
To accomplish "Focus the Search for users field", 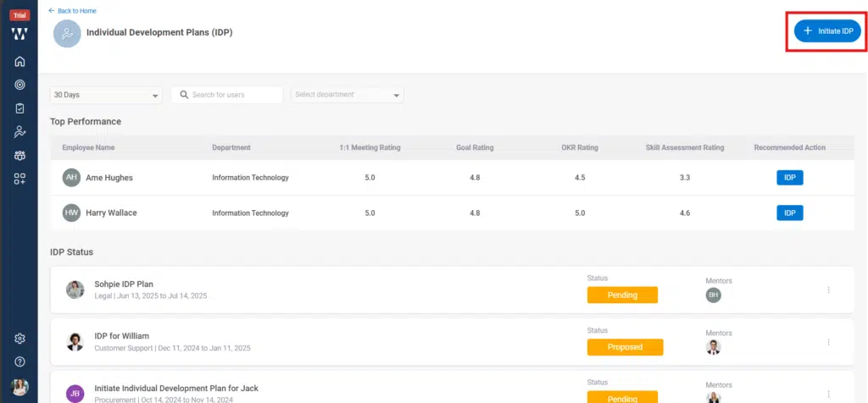I will click(227, 95).
